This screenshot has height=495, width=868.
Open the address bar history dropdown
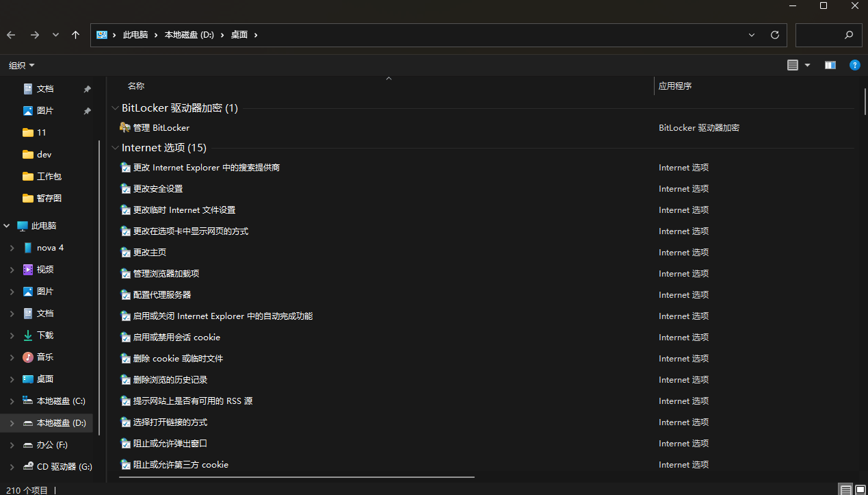click(752, 35)
